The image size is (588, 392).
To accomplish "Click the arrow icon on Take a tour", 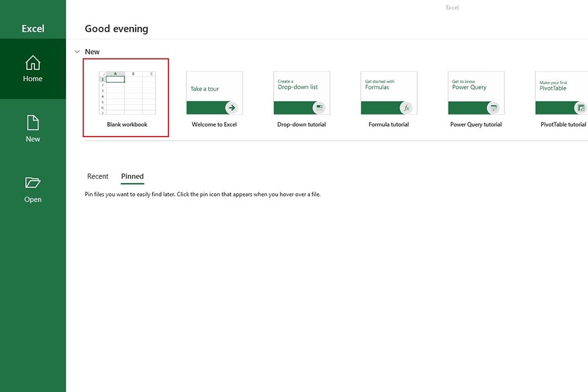I will (232, 108).
